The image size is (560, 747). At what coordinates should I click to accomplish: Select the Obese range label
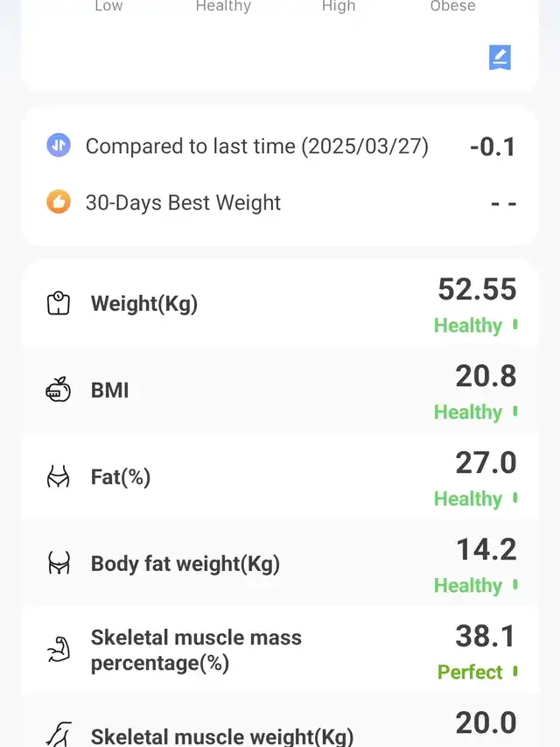452,6
